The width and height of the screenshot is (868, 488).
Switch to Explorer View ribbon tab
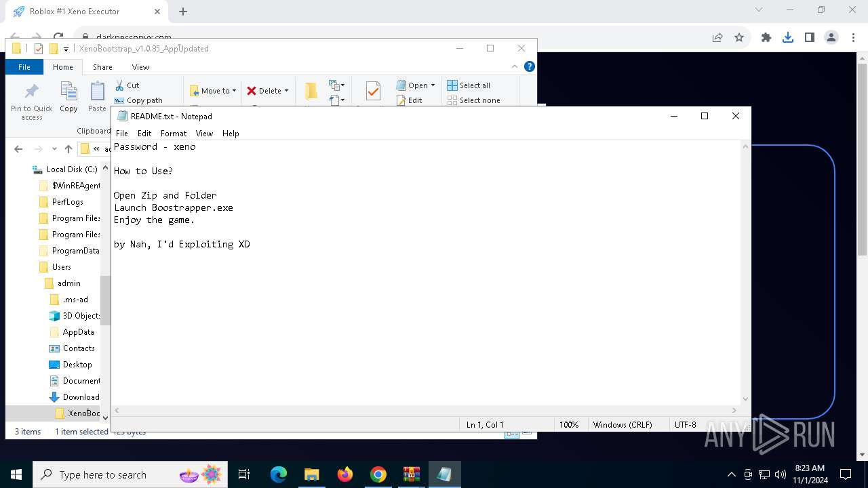coord(140,67)
